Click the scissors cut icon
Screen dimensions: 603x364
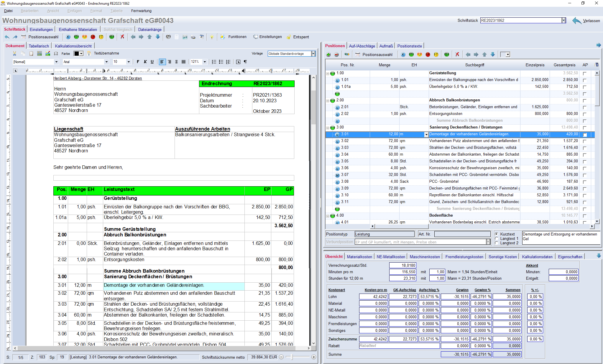(14, 53)
